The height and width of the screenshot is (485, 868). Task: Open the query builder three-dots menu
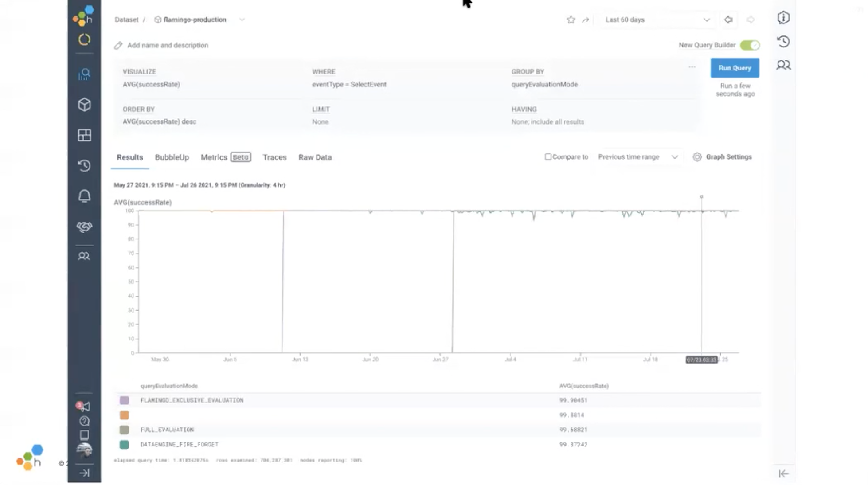[x=692, y=67]
